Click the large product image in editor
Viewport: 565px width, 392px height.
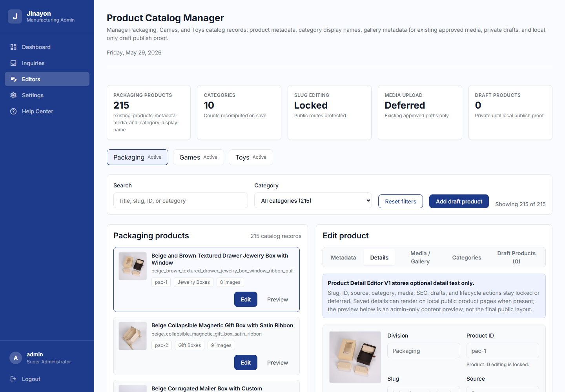[x=355, y=357]
